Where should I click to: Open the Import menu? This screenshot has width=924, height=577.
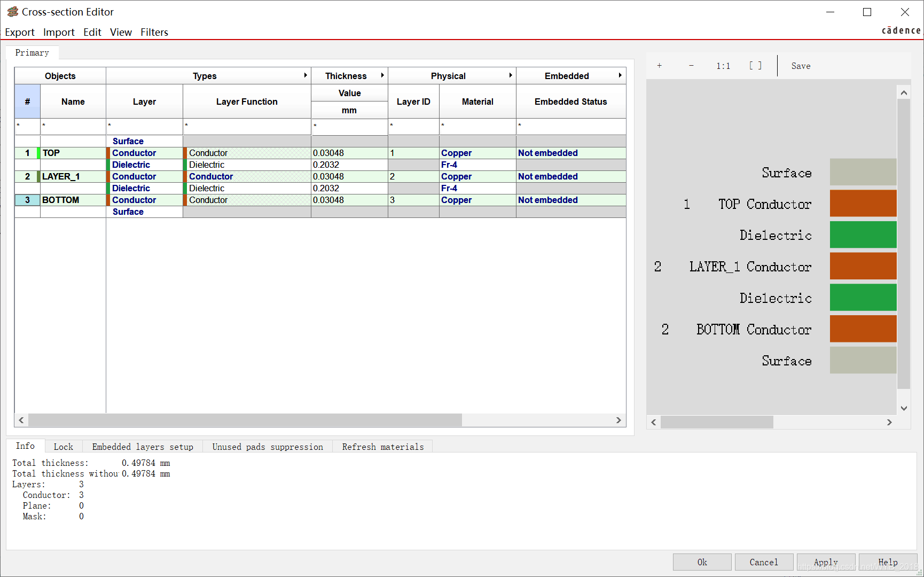[59, 32]
